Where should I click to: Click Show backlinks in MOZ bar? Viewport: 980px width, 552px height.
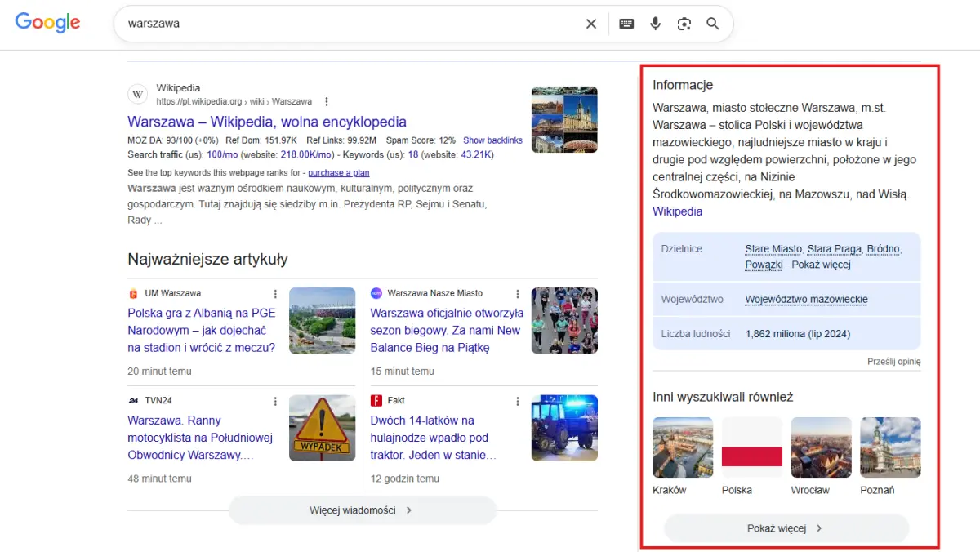point(492,140)
